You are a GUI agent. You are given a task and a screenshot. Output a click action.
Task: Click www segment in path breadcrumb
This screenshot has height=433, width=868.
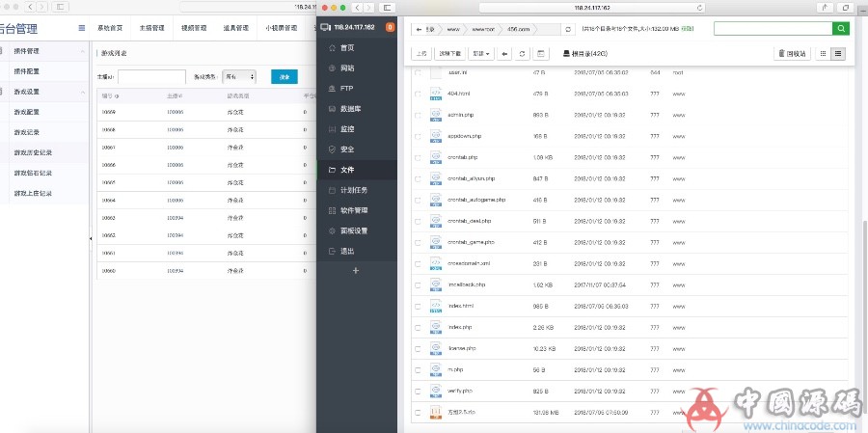pos(453,29)
